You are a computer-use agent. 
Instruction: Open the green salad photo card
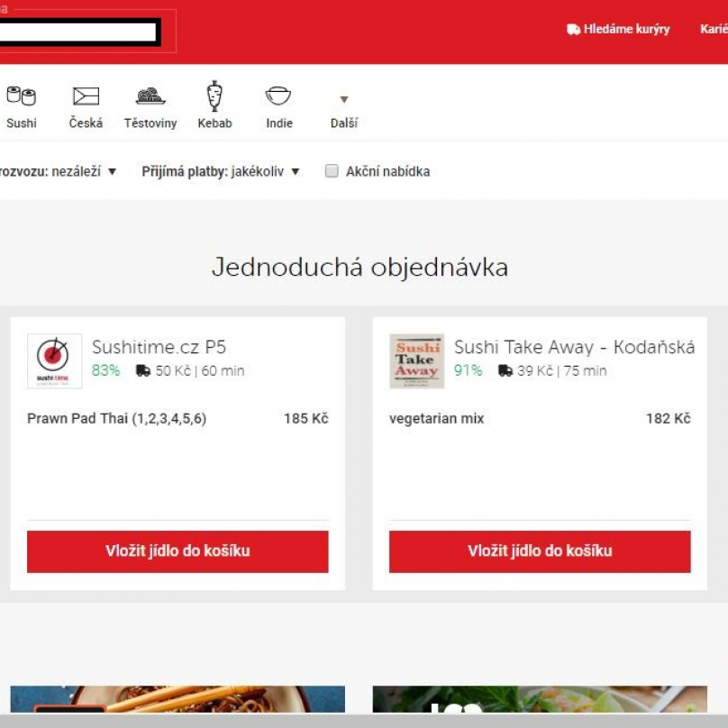[540, 699]
